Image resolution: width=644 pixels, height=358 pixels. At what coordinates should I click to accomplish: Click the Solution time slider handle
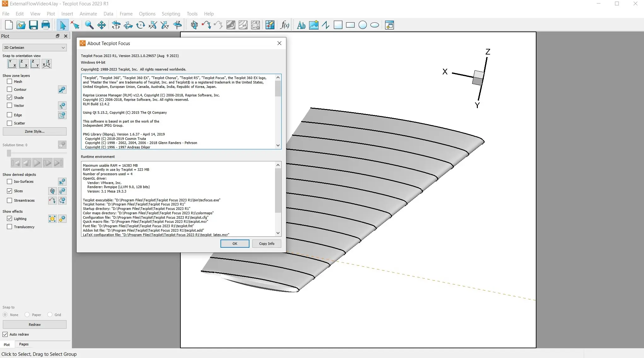[x=9, y=153]
